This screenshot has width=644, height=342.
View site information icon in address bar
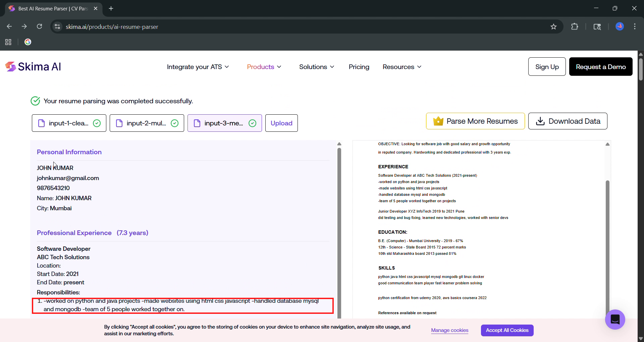click(x=57, y=26)
